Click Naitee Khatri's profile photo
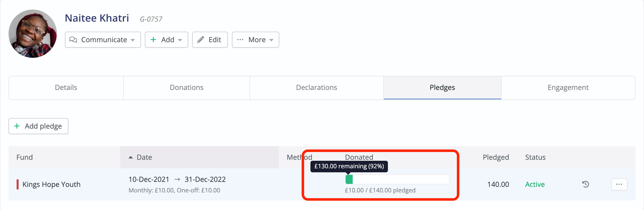Image resolution: width=644 pixels, height=210 pixels. [33, 34]
